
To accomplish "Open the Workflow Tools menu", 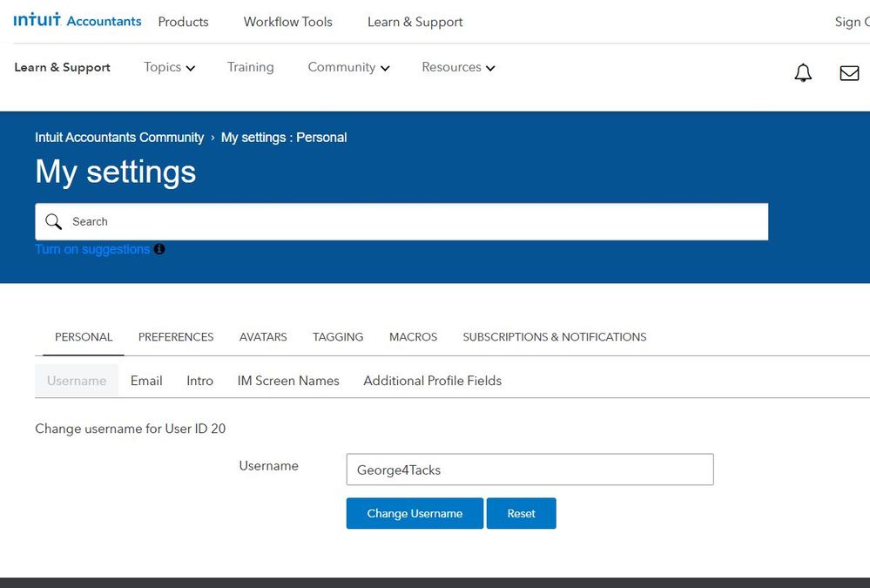I will pyautogui.click(x=287, y=22).
